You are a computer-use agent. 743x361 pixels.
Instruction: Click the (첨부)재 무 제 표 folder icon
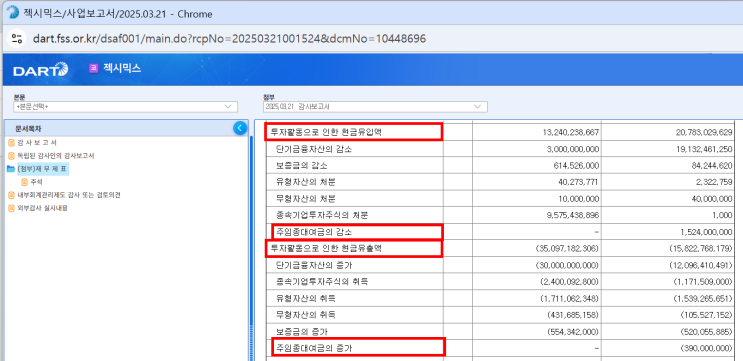tap(11, 169)
